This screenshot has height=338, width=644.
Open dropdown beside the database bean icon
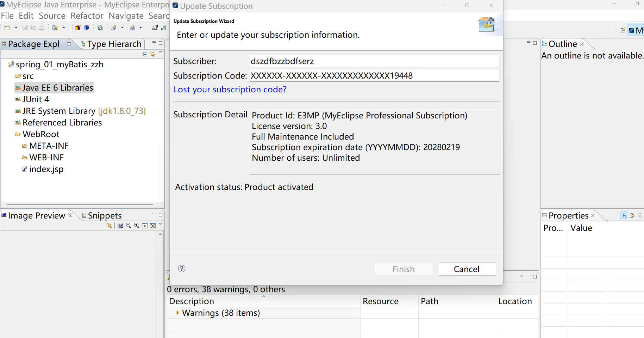pos(64,27)
